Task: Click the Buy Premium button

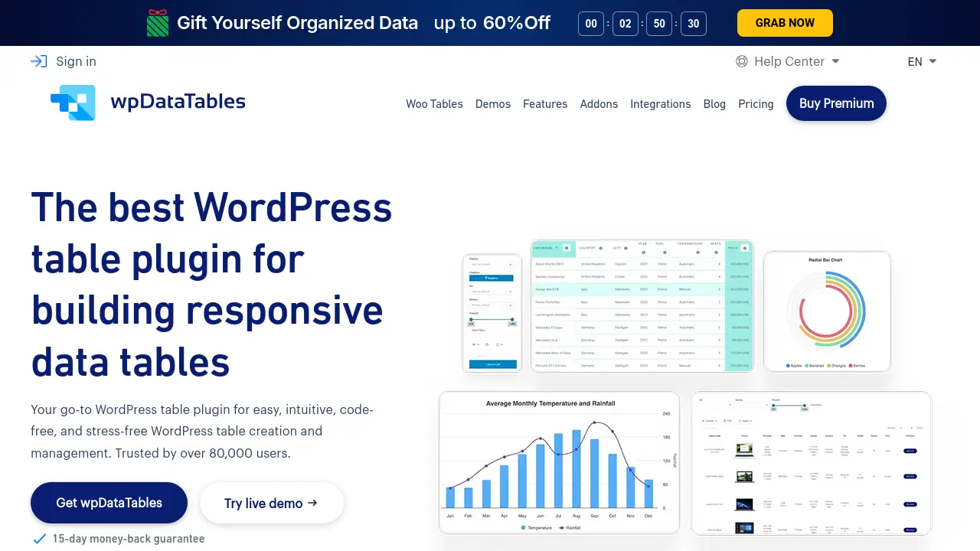Action: (836, 103)
